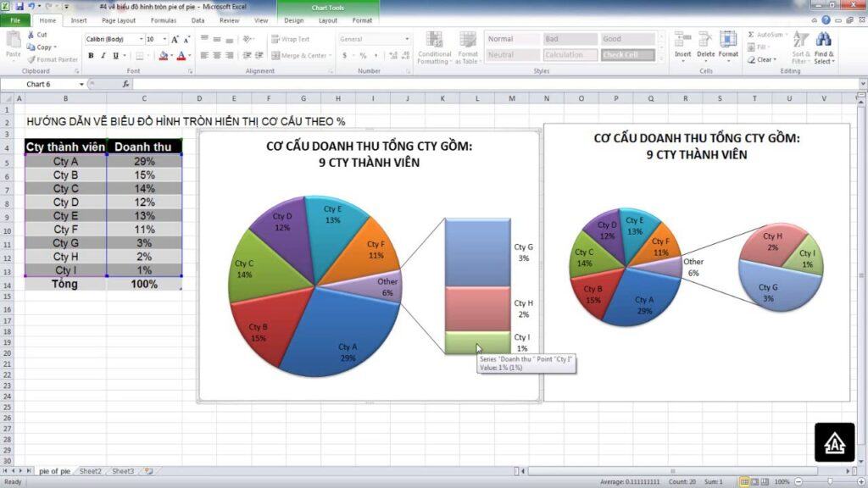Click the Fill Color bucket icon
Viewport: 868px width, 488px height.
click(163, 55)
